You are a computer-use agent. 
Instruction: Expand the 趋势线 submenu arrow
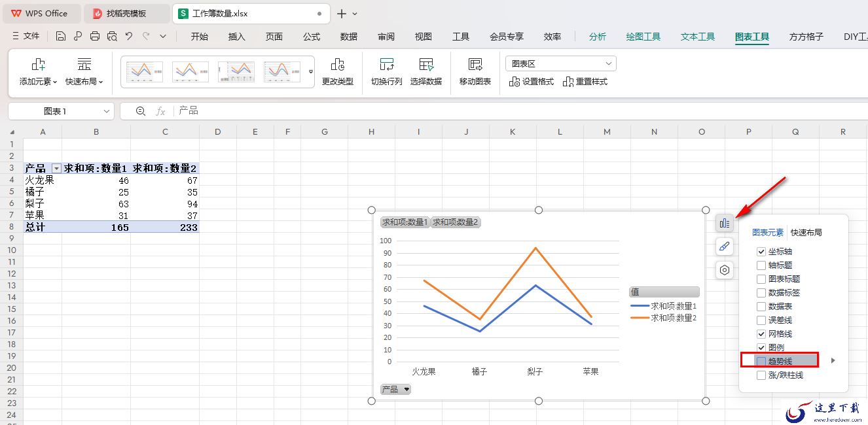point(833,360)
